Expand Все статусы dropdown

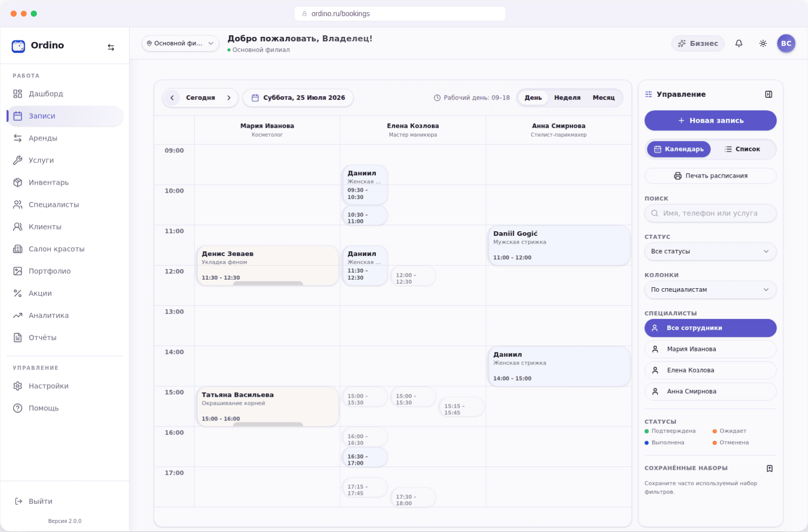coord(711,251)
